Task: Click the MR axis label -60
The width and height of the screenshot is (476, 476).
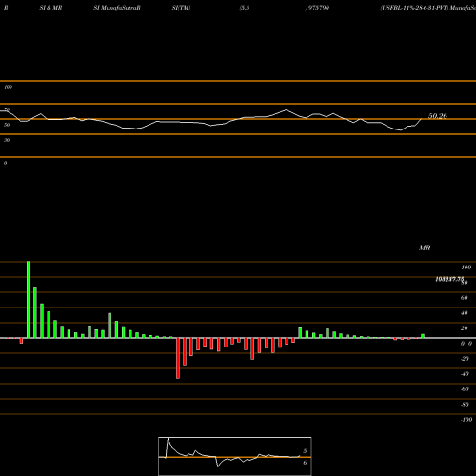Action: click(x=465, y=389)
